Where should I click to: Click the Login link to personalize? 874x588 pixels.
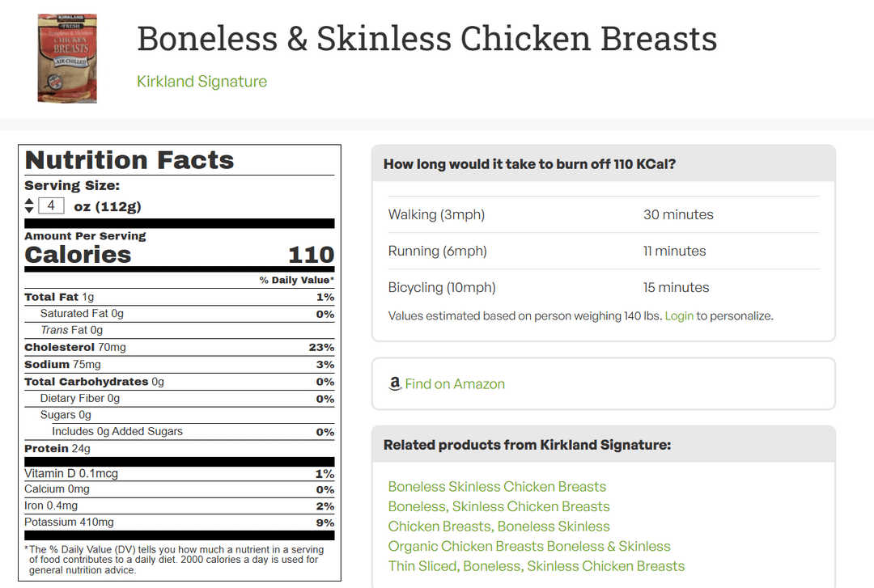pos(679,316)
